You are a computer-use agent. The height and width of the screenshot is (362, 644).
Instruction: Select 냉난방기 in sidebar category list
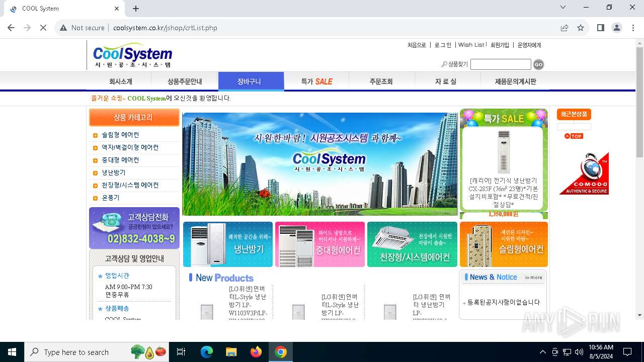[x=114, y=172]
